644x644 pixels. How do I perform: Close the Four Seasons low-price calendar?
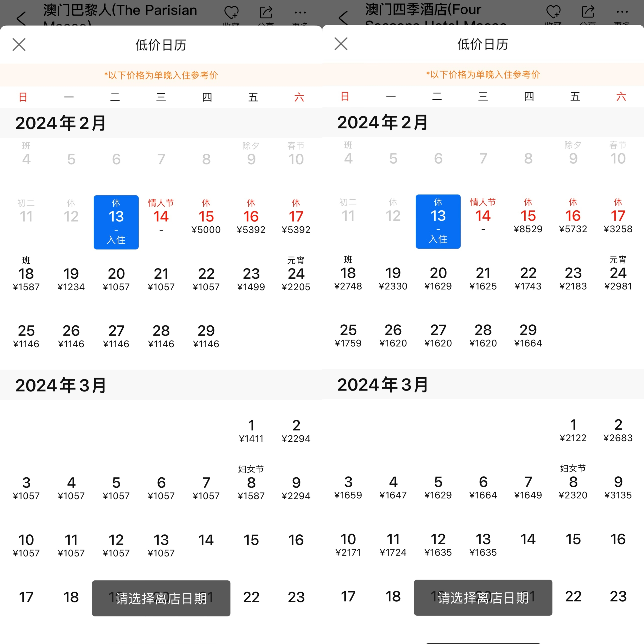tap(341, 44)
